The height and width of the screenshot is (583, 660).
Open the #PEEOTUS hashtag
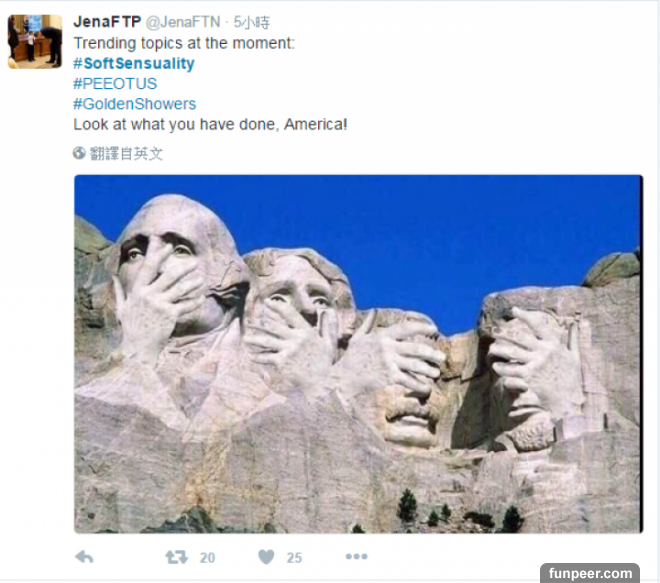[x=115, y=84]
